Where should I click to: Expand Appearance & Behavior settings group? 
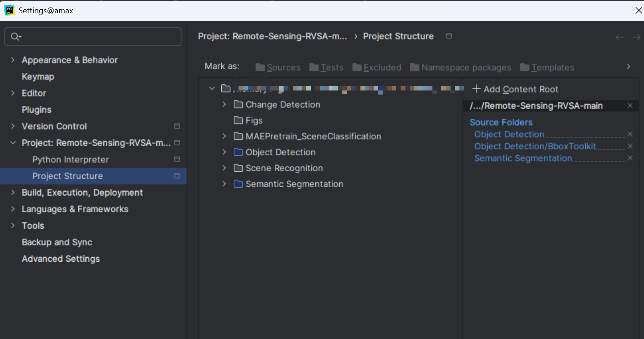[13, 60]
